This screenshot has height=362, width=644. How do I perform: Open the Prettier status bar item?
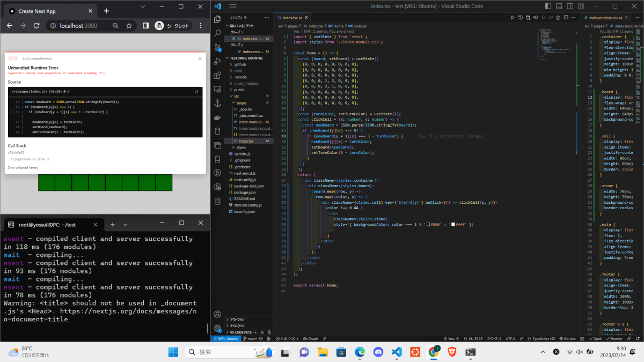[614, 339]
